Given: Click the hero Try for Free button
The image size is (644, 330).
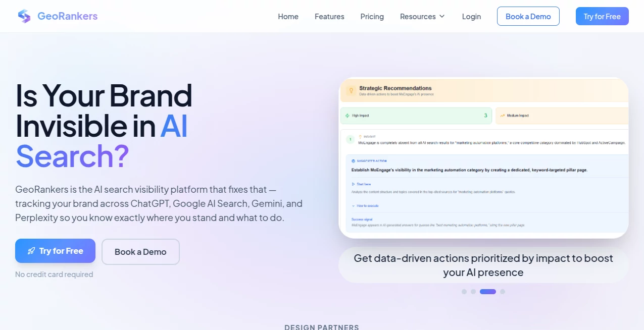Looking at the screenshot, I should pyautogui.click(x=55, y=251).
